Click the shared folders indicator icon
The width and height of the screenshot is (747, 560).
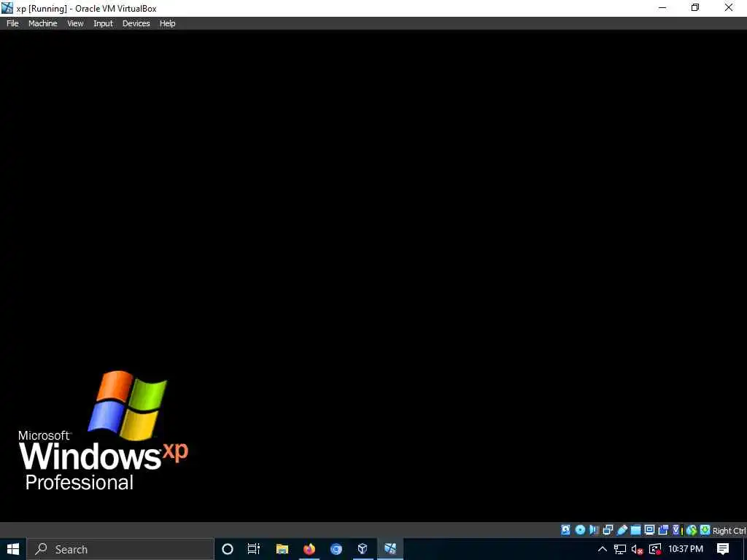coord(635,530)
